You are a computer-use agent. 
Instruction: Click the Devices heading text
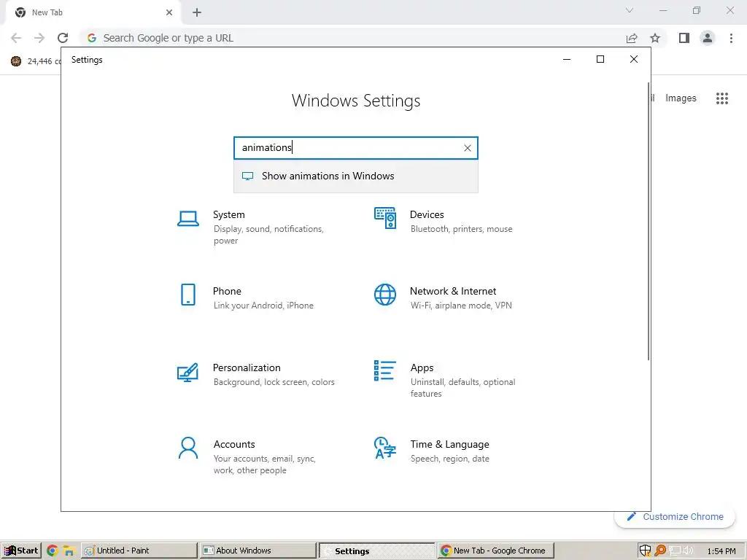[x=427, y=215]
